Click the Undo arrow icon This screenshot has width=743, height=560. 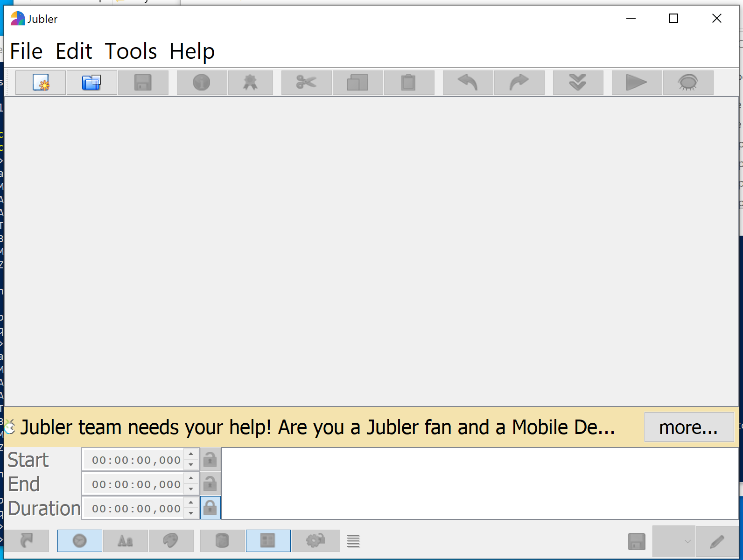pos(468,83)
